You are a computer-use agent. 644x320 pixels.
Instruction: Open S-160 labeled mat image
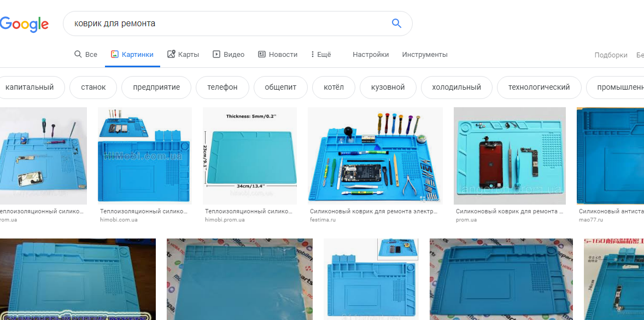click(x=614, y=279)
